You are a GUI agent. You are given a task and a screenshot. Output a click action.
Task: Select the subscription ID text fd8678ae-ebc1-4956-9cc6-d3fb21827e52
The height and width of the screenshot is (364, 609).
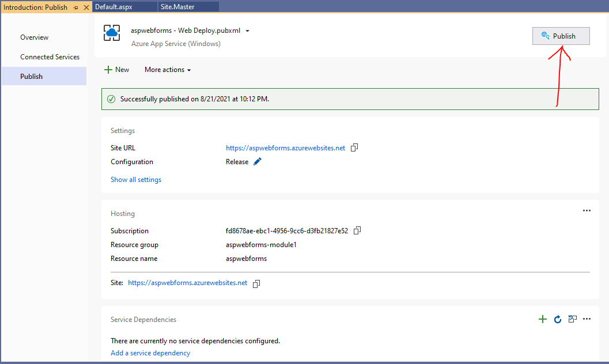point(286,231)
